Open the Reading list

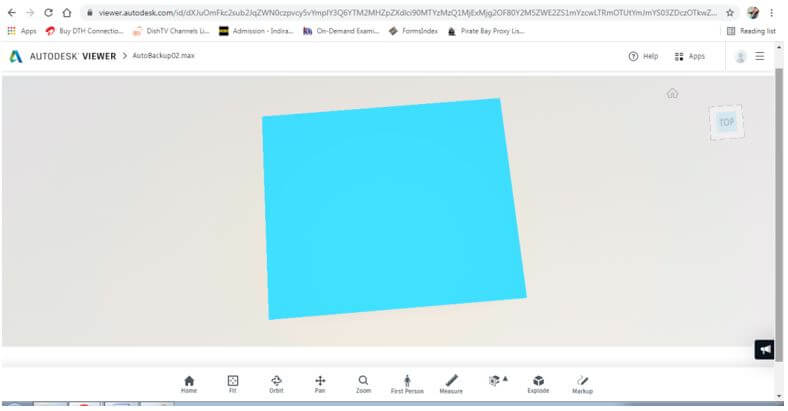pyautogui.click(x=751, y=31)
